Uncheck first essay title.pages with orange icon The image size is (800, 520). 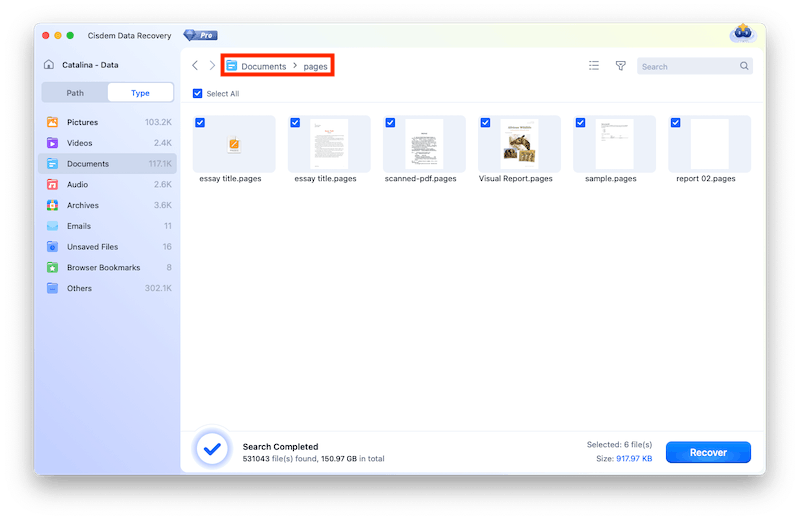click(x=200, y=122)
